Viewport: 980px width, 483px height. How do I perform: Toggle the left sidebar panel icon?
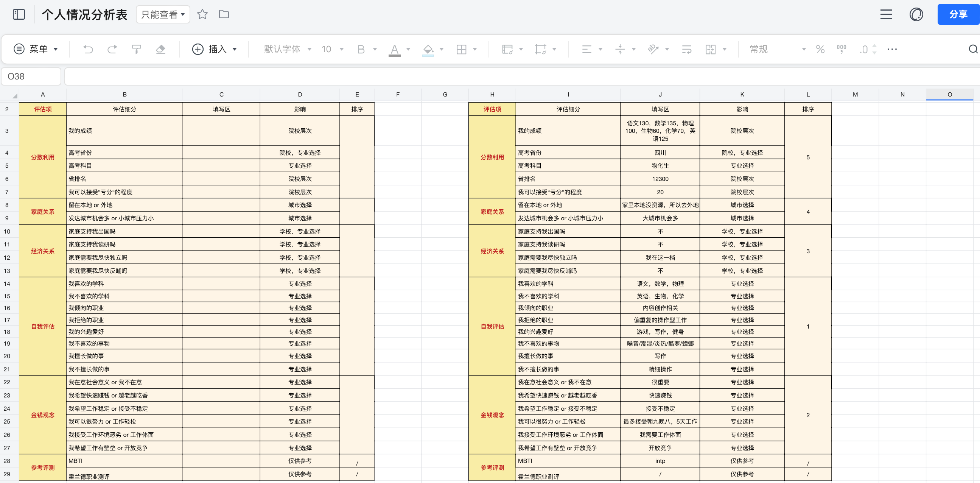19,14
